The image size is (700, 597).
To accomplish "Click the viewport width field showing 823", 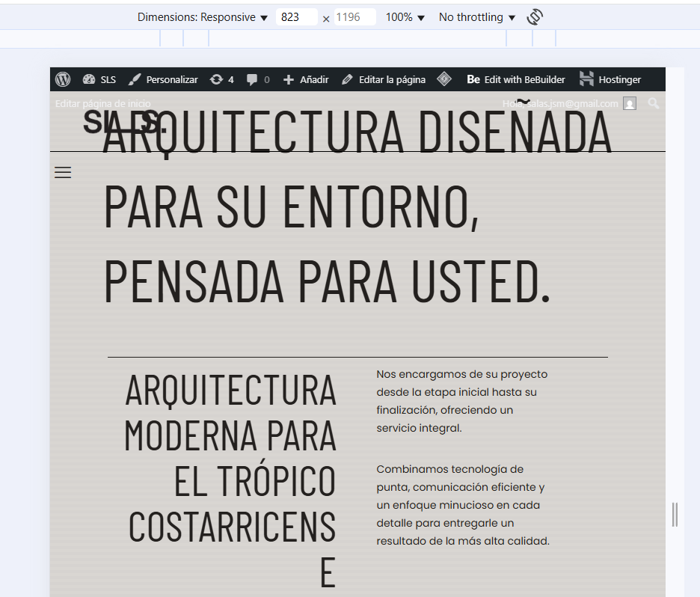I will click(x=296, y=17).
